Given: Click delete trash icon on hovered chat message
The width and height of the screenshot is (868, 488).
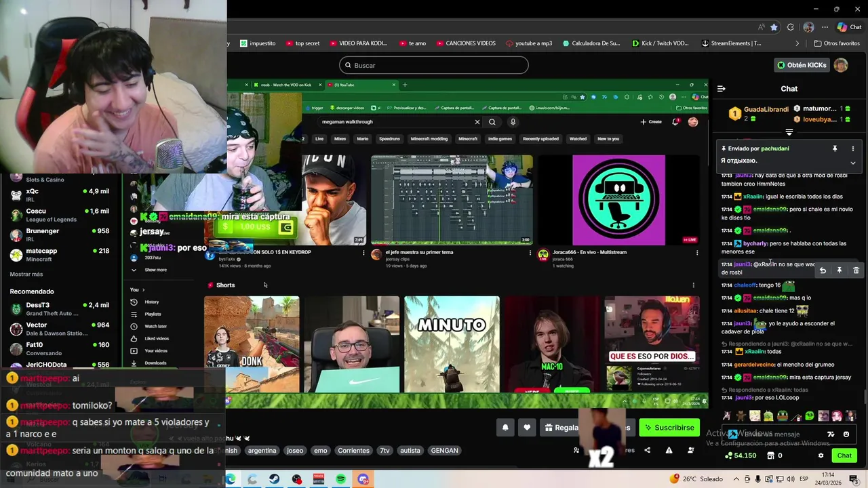Looking at the screenshot, I should tap(856, 270).
